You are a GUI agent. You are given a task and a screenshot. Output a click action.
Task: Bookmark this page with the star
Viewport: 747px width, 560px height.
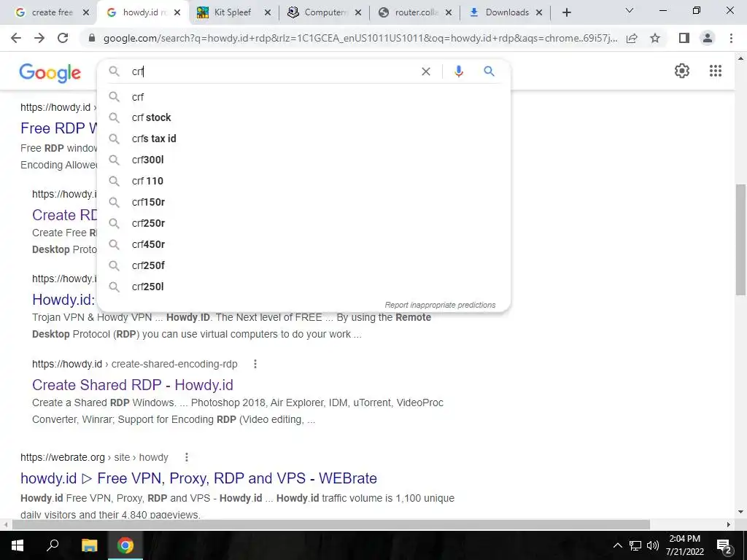click(x=655, y=38)
